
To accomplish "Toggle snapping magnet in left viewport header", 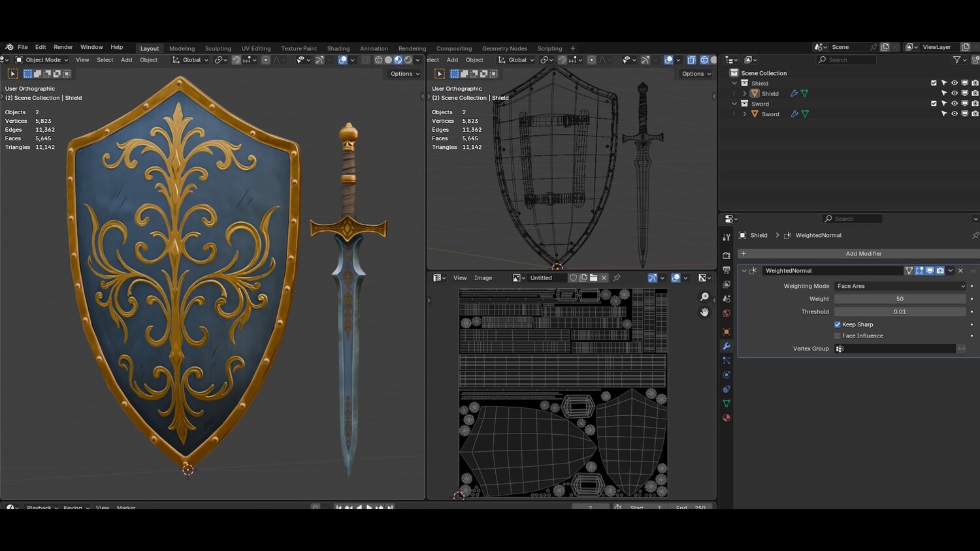I will (236, 60).
